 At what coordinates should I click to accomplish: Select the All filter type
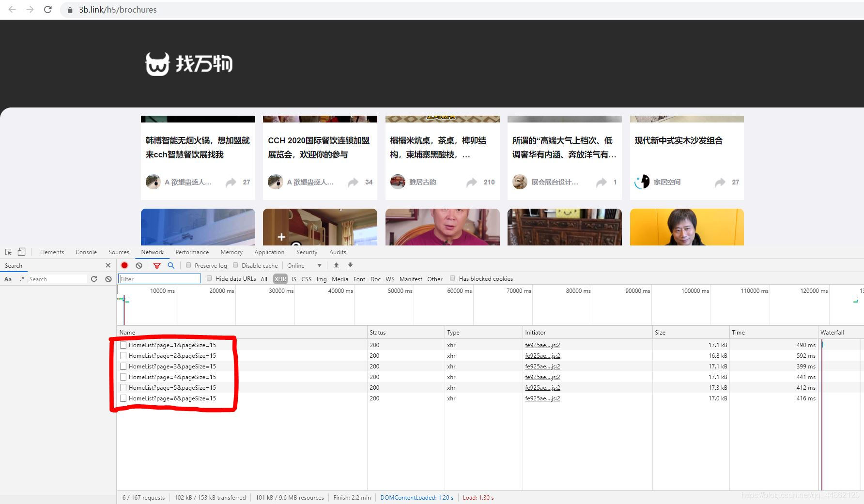point(264,279)
